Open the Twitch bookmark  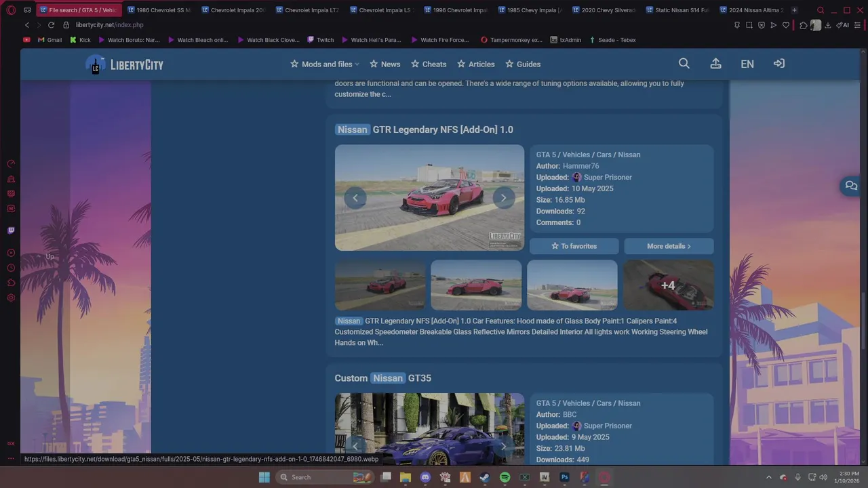321,40
